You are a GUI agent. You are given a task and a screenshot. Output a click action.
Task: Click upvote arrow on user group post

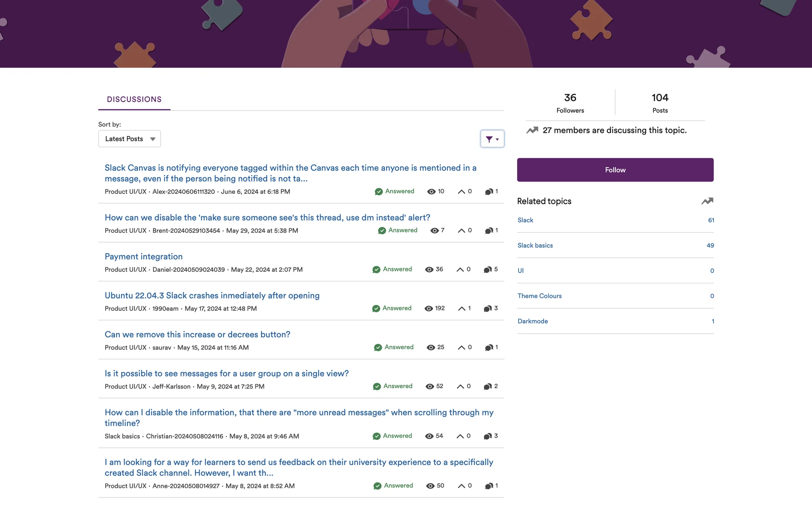[461, 387]
